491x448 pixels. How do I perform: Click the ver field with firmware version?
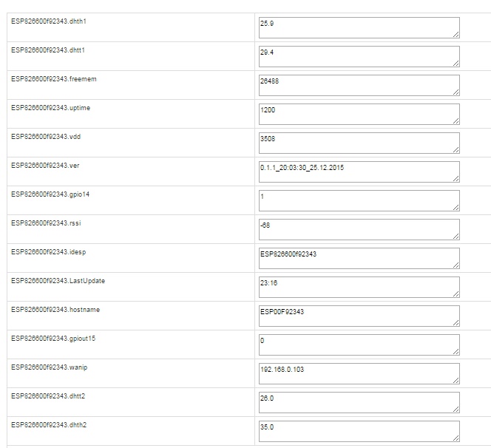[x=359, y=172]
